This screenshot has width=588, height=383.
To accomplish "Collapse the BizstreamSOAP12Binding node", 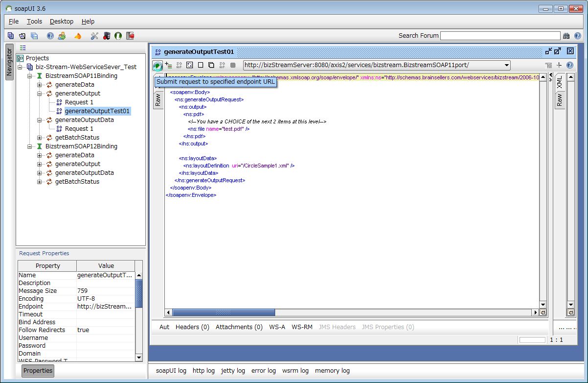I will tap(30, 146).
